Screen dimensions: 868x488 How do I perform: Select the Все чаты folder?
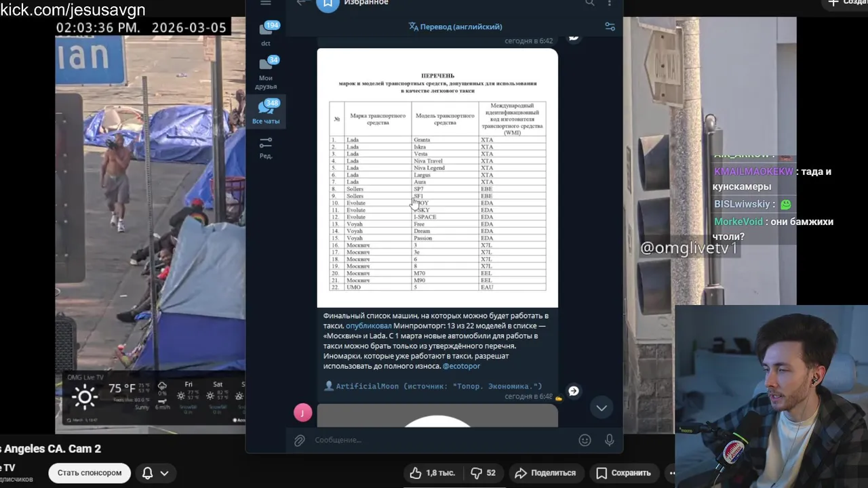pos(266,112)
